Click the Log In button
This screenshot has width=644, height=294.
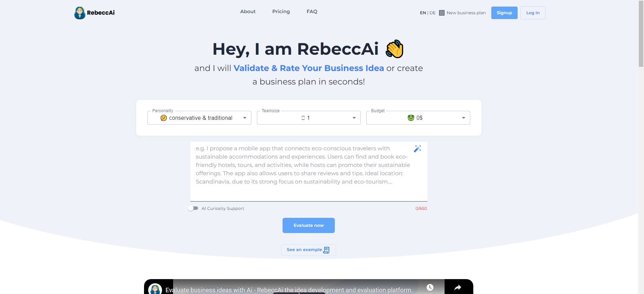point(533,13)
